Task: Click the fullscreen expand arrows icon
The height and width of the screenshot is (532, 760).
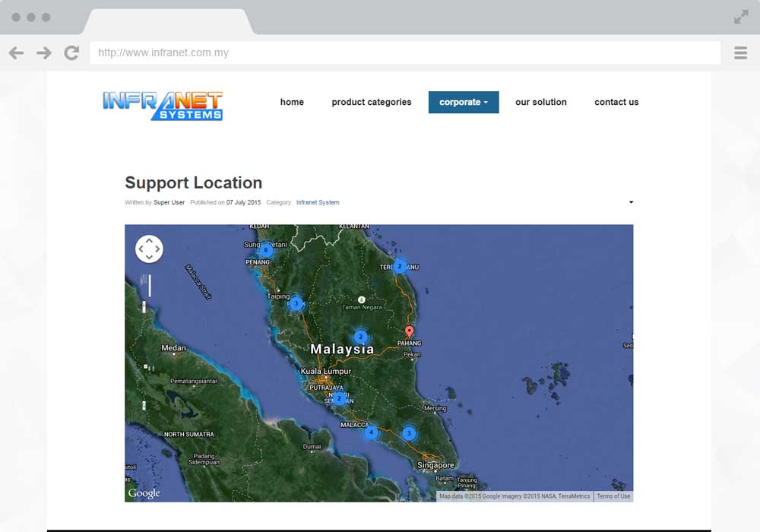Action: (x=740, y=17)
